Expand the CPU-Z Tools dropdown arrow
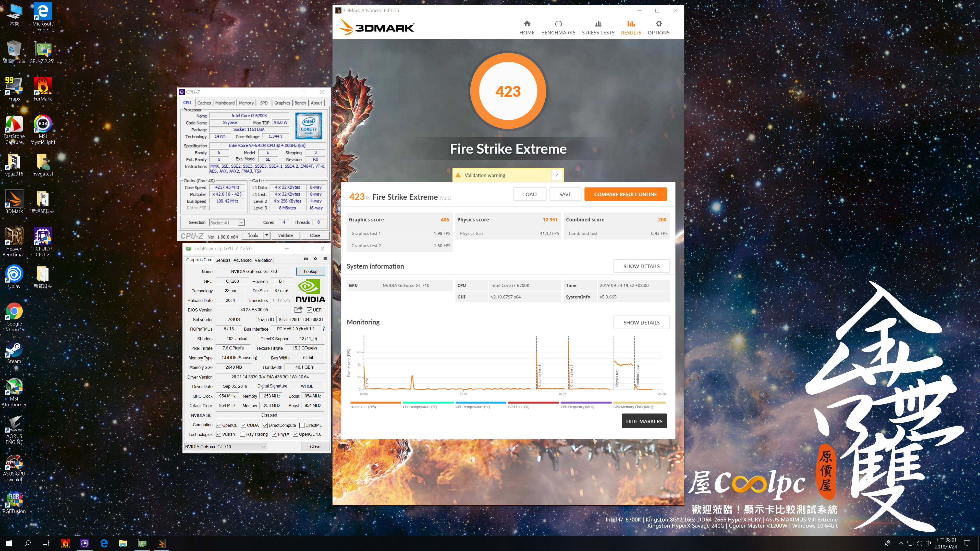Image resolution: width=980 pixels, height=551 pixels. [x=267, y=235]
